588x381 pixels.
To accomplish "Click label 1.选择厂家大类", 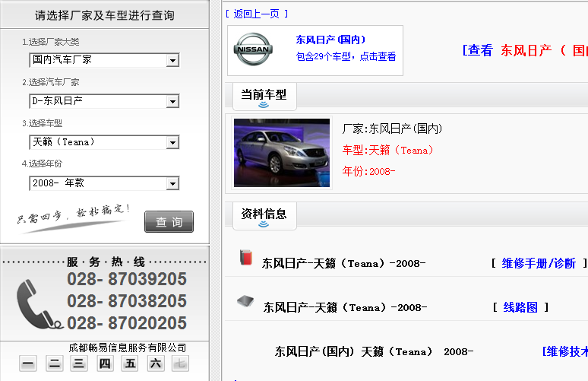I will tap(51, 42).
